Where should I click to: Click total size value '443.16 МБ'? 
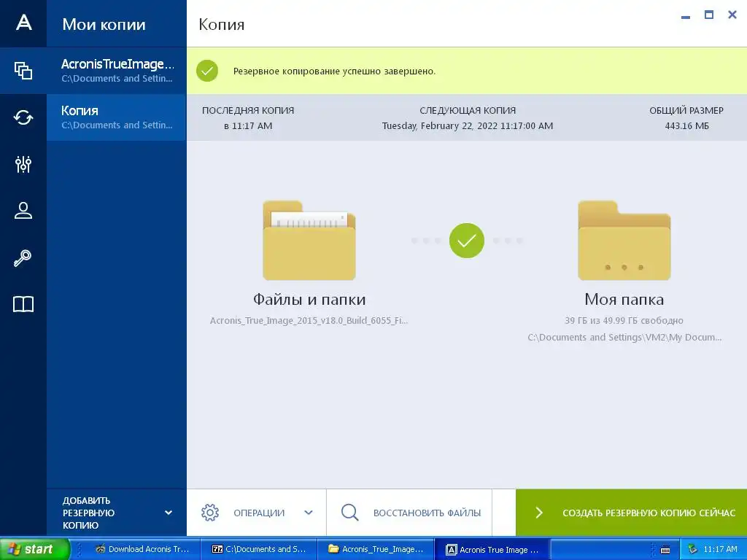click(686, 126)
